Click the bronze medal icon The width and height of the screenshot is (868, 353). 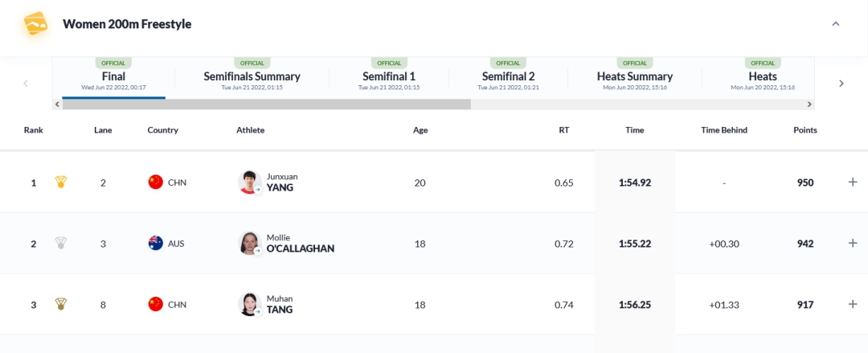60,305
